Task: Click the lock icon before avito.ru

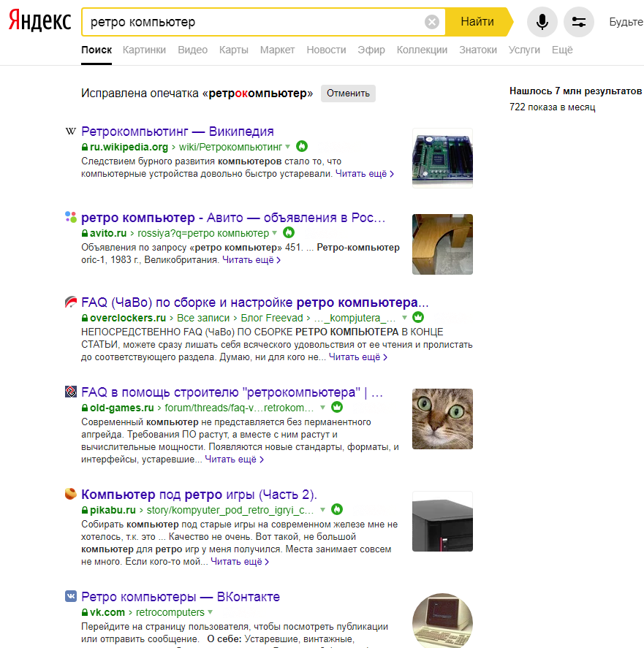Action: 85,233
